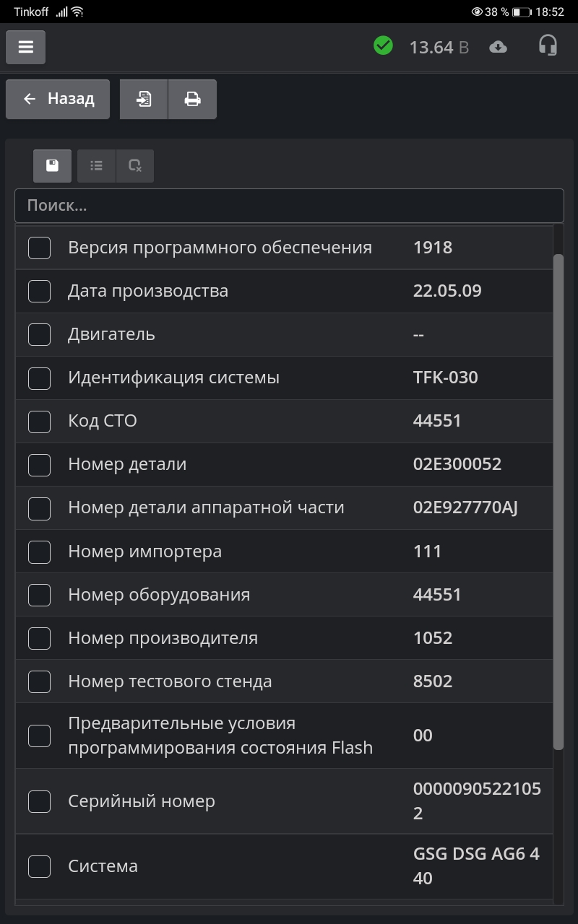Check the Дата производства checkbox
578x924 pixels.
pyautogui.click(x=39, y=291)
